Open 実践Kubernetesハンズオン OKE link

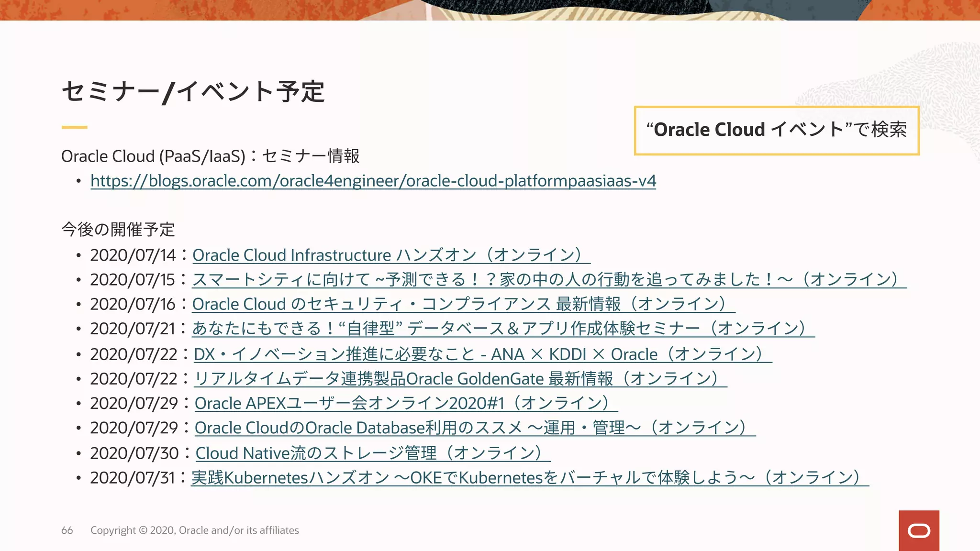tap(530, 477)
